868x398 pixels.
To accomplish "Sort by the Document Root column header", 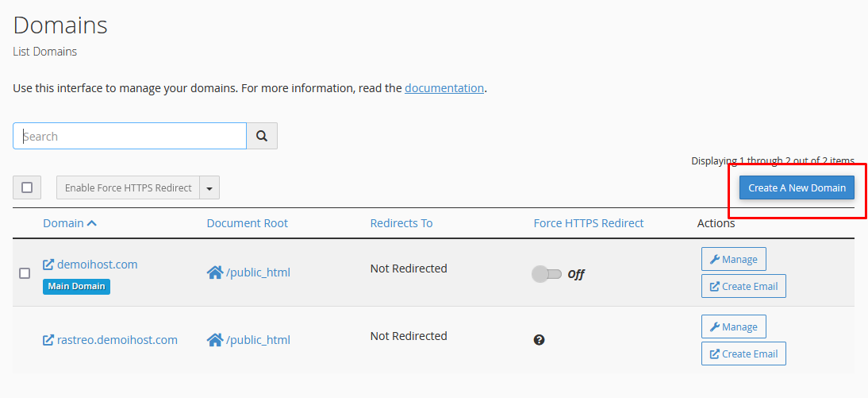I will [248, 223].
